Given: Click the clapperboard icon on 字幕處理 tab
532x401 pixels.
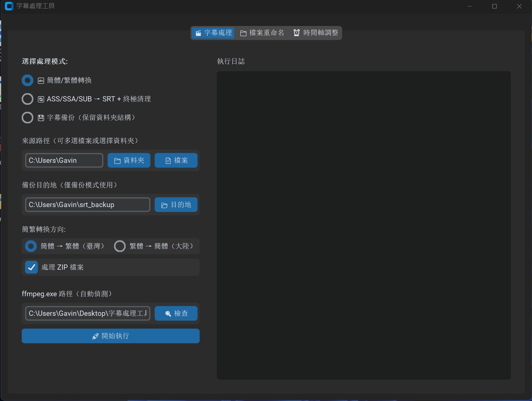Looking at the screenshot, I should pos(198,33).
